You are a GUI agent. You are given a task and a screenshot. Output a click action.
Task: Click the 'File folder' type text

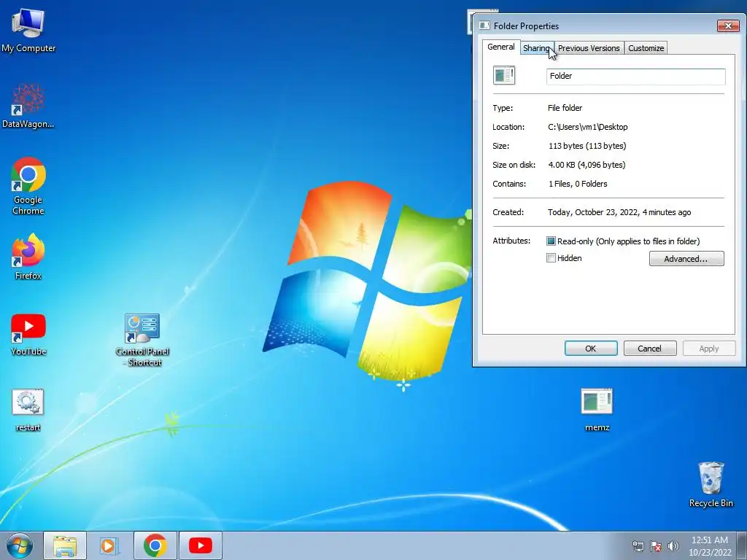tap(565, 108)
